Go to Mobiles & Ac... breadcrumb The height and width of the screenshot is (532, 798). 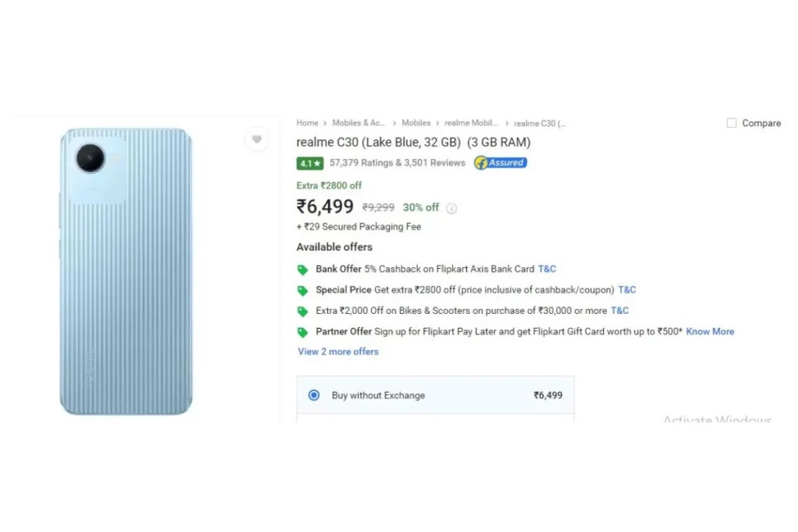pos(358,123)
